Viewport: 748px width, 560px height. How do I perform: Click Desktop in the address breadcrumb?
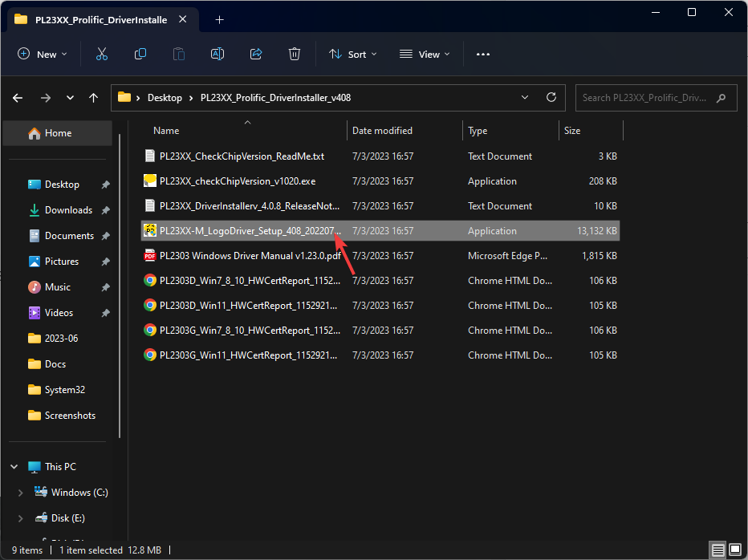[165, 98]
